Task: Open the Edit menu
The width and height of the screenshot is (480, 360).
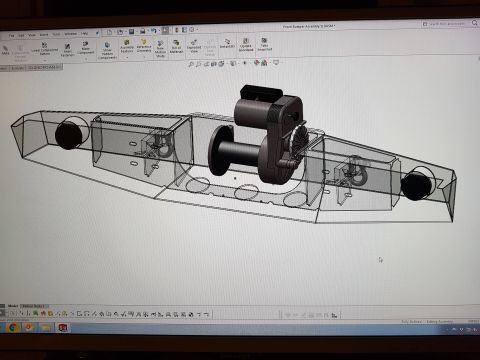Action: pyautogui.click(x=21, y=35)
